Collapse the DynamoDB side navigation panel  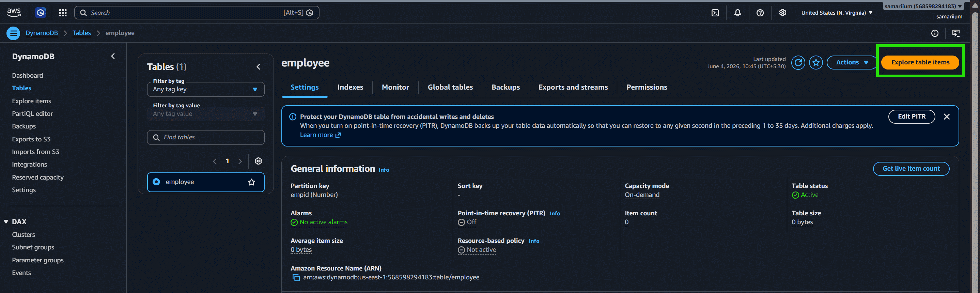tap(113, 56)
